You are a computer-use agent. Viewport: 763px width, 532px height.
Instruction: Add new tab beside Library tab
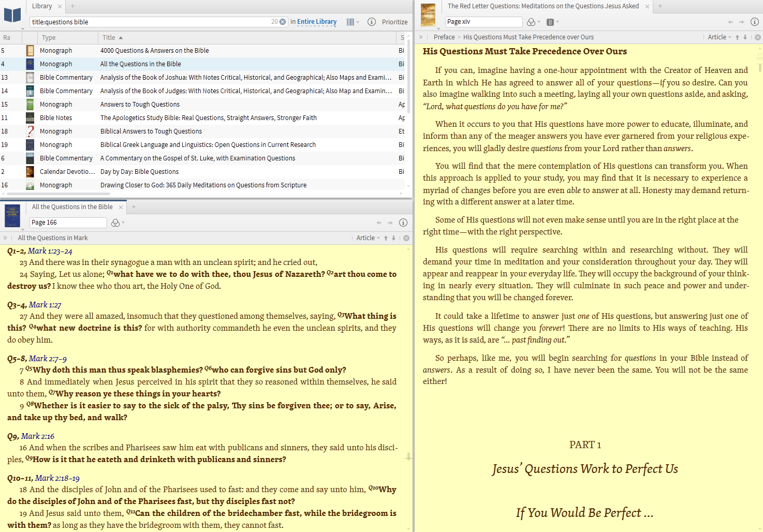point(73,6)
